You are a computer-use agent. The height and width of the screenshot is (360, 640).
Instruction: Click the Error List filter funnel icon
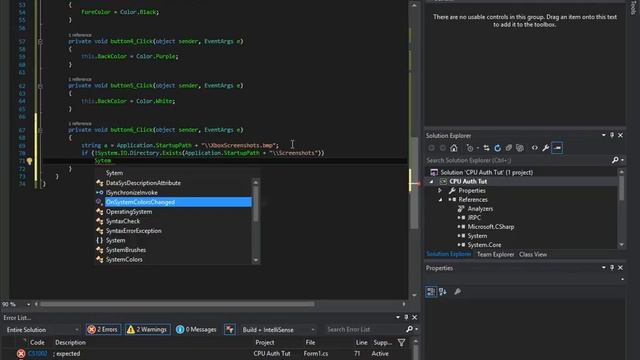tap(401, 342)
